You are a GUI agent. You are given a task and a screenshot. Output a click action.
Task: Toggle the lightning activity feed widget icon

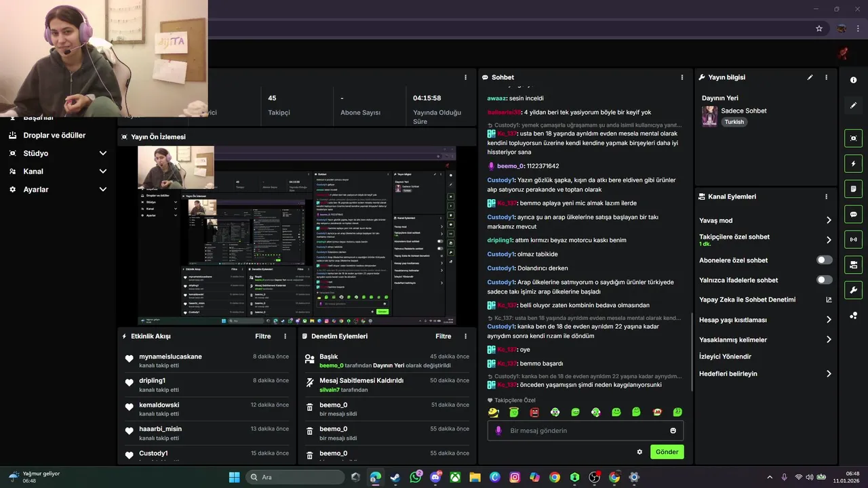point(853,163)
